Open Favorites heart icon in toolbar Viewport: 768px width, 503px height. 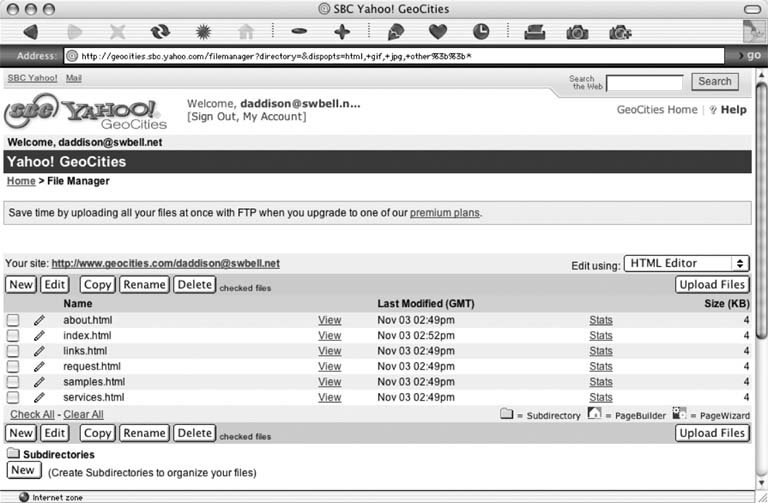(x=437, y=32)
